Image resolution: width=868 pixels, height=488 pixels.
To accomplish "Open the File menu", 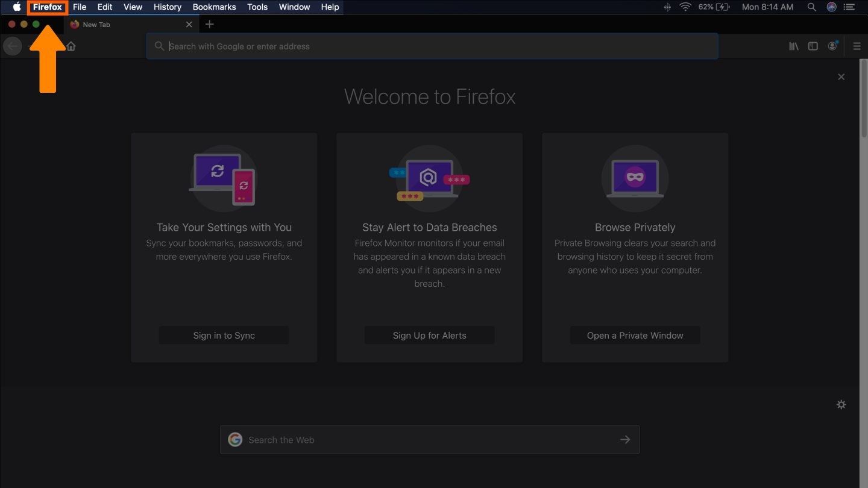I will (80, 7).
